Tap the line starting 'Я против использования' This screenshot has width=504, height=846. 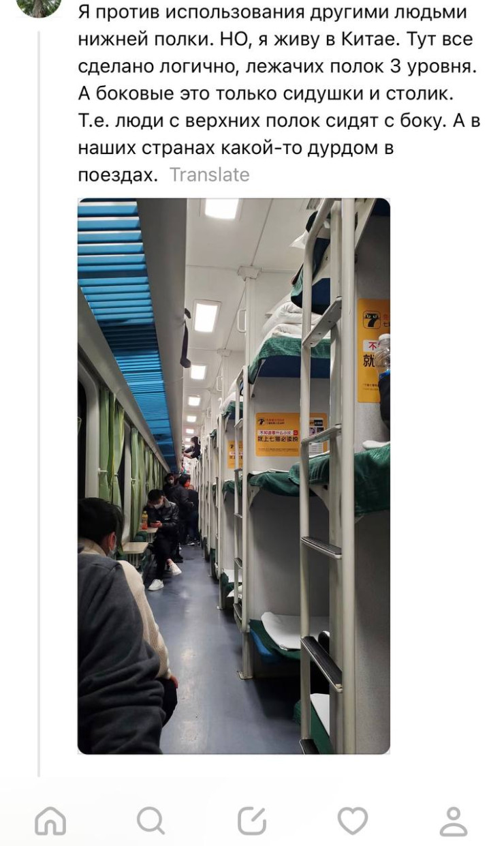[x=272, y=12]
